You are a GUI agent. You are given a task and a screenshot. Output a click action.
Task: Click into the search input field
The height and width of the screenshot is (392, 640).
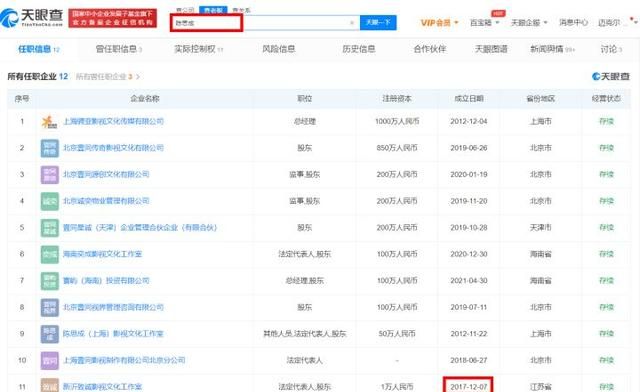click(x=264, y=23)
